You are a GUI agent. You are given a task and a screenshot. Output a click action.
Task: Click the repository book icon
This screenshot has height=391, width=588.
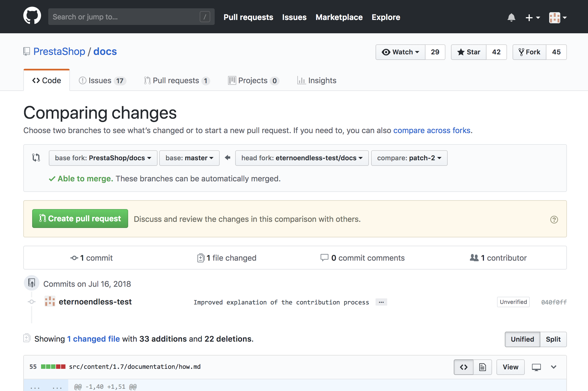[x=27, y=52]
